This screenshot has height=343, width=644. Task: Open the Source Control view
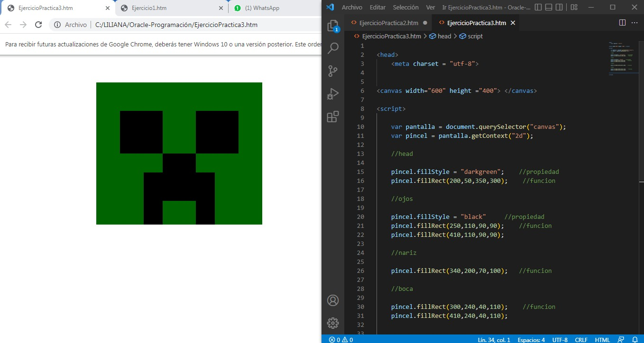coord(333,71)
